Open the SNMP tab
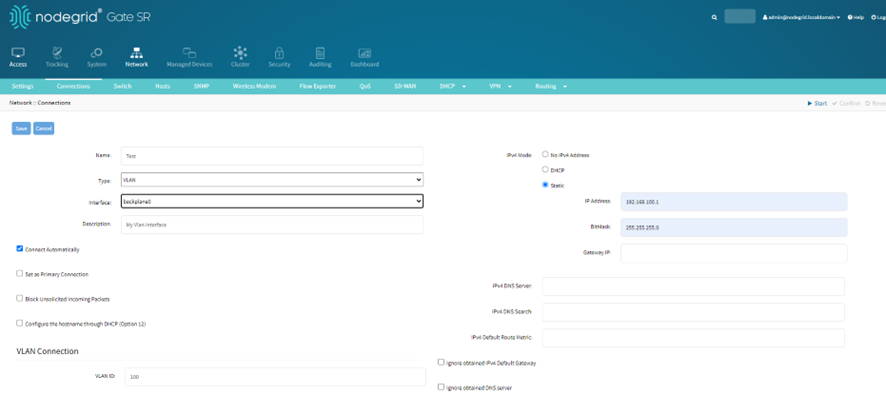Viewport: 886px width, 395px height. (202, 86)
